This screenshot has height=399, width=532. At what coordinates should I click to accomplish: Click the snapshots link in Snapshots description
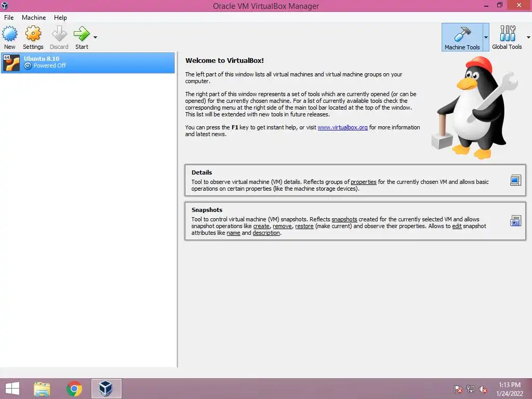344,219
